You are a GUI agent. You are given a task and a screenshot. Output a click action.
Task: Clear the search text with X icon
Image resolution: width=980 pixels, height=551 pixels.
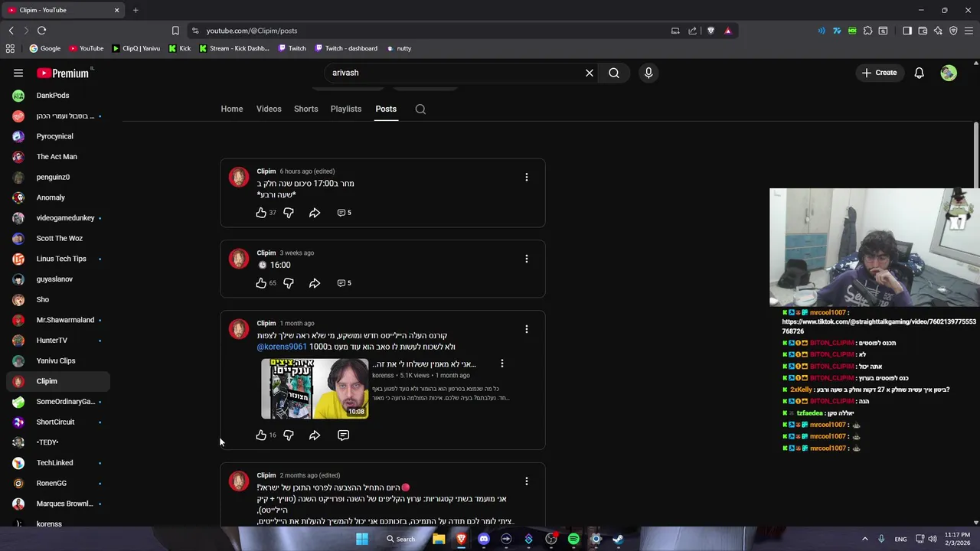pyautogui.click(x=590, y=73)
